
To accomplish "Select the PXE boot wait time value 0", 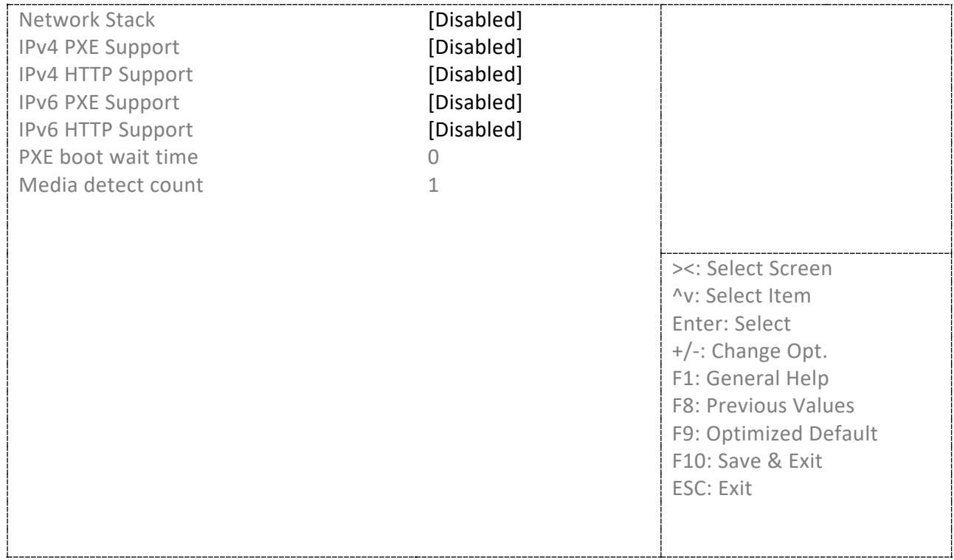I will click(x=433, y=156).
